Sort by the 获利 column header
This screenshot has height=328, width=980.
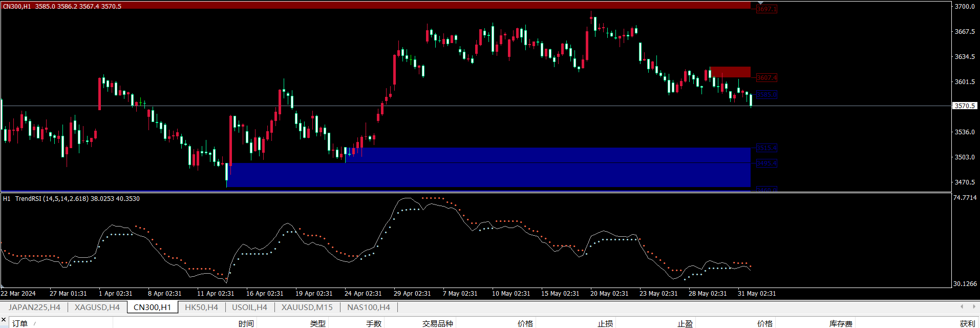tap(968, 323)
